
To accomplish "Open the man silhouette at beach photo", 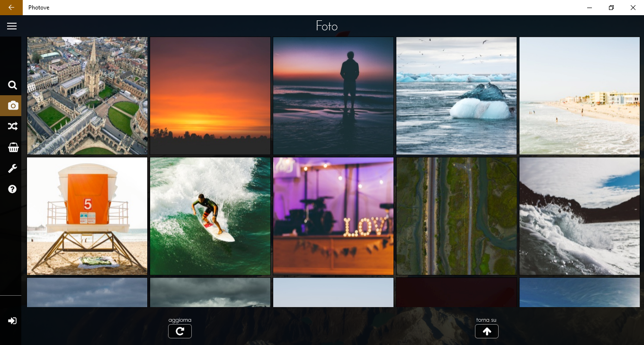I will (333, 96).
